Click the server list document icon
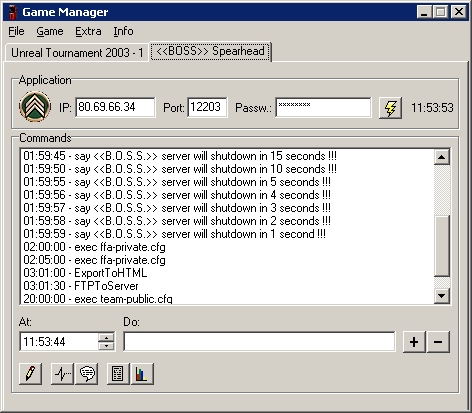Image resolution: width=472 pixels, height=413 pixels. 118,374
